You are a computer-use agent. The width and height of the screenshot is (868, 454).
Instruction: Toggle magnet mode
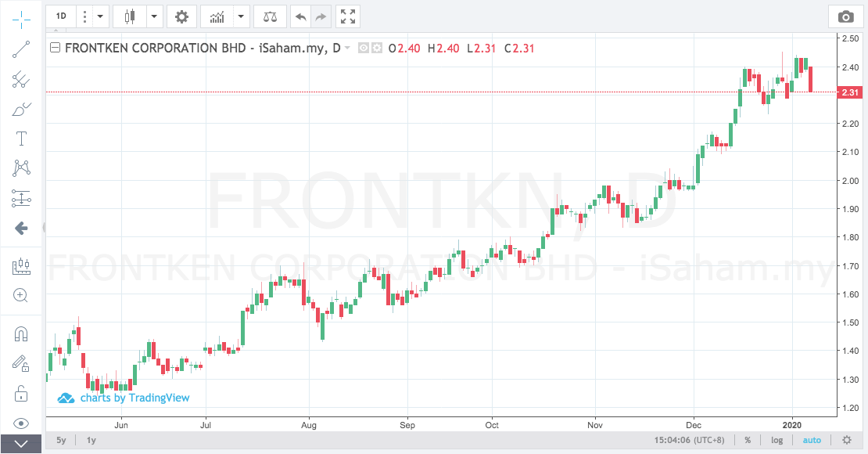21,334
